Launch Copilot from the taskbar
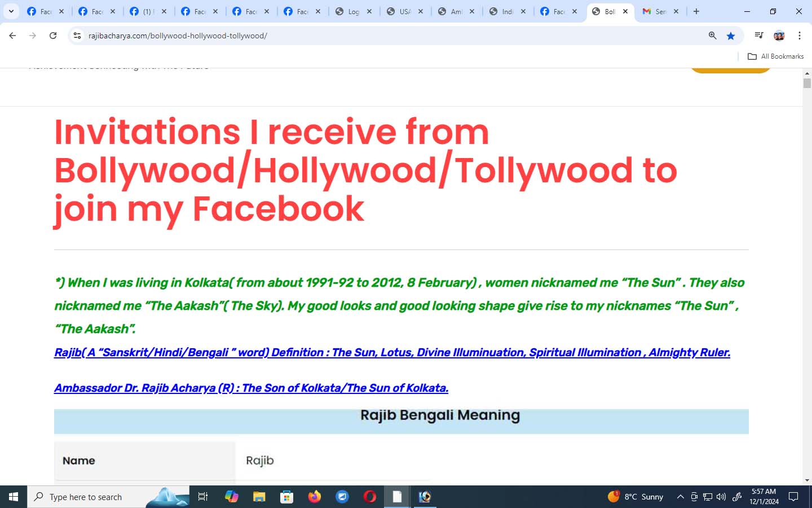The height and width of the screenshot is (508, 812). [231, 497]
